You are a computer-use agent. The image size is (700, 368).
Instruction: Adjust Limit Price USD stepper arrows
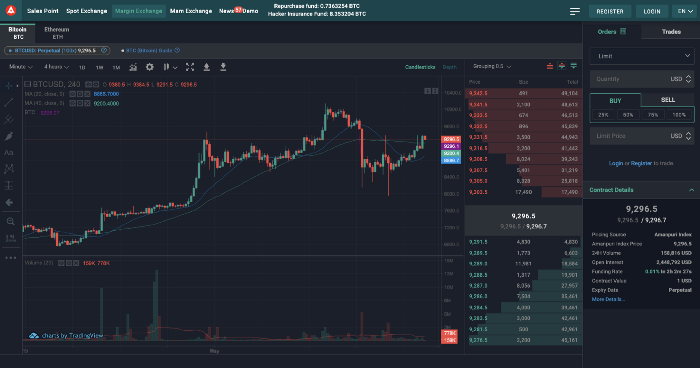coord(688,136)
